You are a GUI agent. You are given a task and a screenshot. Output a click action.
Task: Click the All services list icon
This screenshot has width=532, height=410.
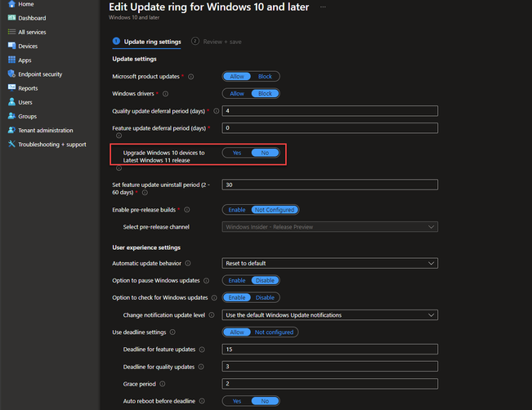pos(12,32)
